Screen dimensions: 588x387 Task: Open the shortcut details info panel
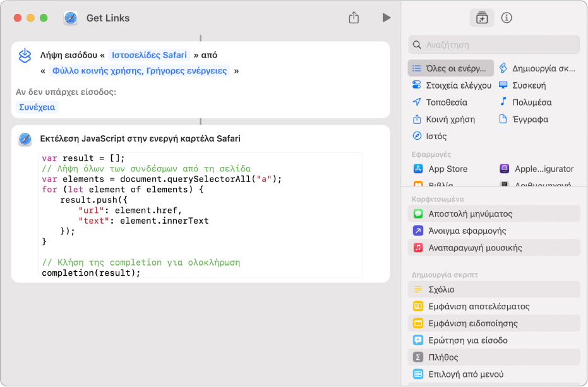[x=507, y=18]
